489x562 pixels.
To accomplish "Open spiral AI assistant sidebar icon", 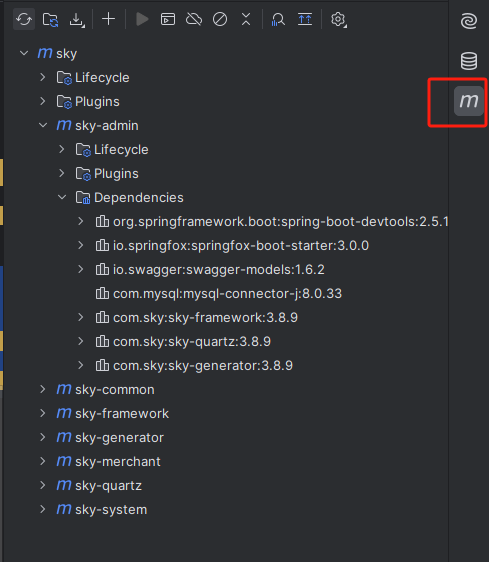I will tap(469, 21).
